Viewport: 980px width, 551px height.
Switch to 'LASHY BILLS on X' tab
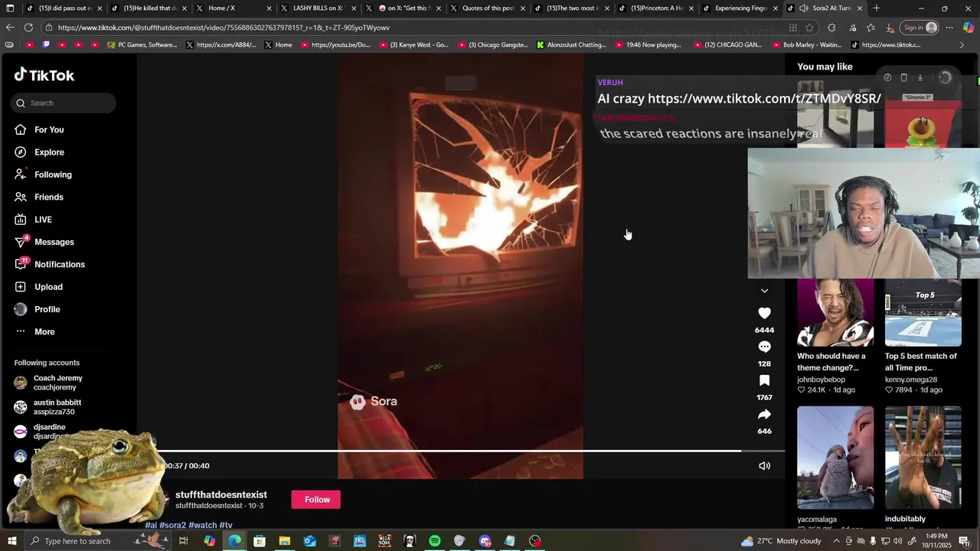pos(315,8)
